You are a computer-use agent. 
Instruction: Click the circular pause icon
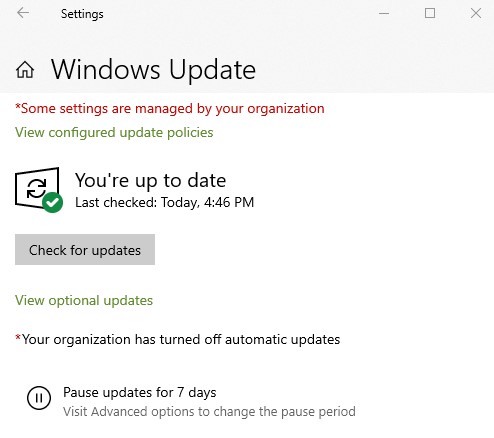39,398
